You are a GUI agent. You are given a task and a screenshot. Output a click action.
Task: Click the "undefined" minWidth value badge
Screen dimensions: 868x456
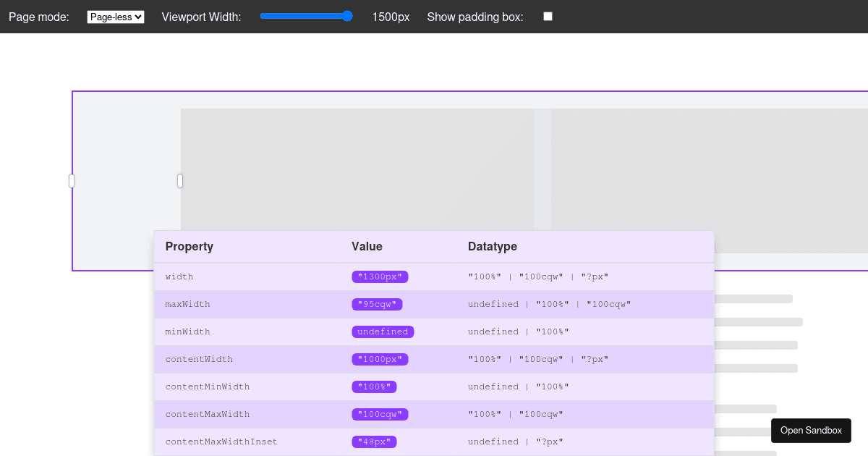pyautogui.click(x=383, y=332)
